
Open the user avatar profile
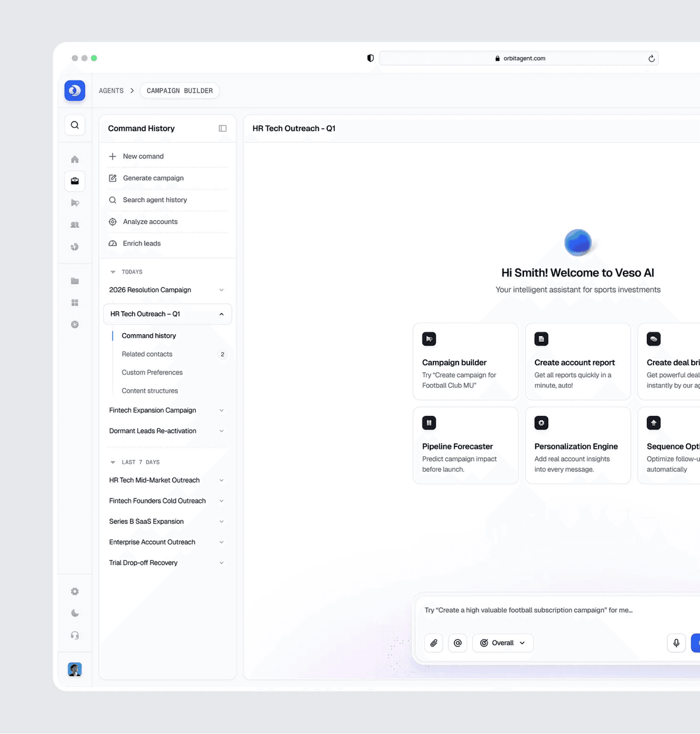[75, 669]
